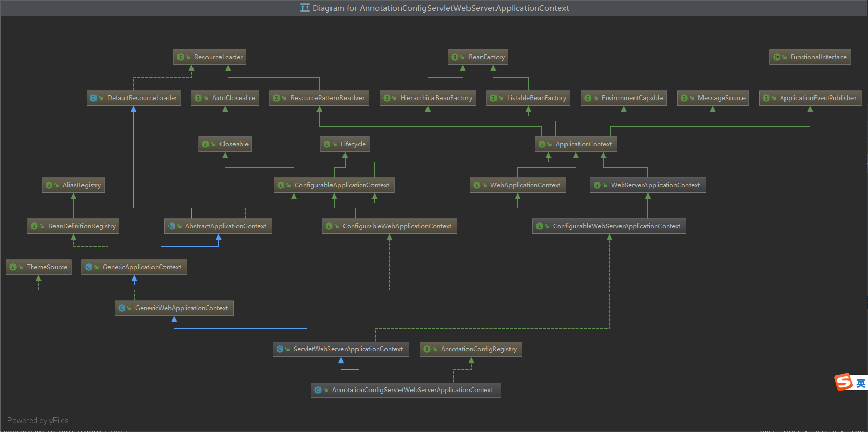Click the diagram icon in title bar

pyautogui.click(x=305, y=8)
